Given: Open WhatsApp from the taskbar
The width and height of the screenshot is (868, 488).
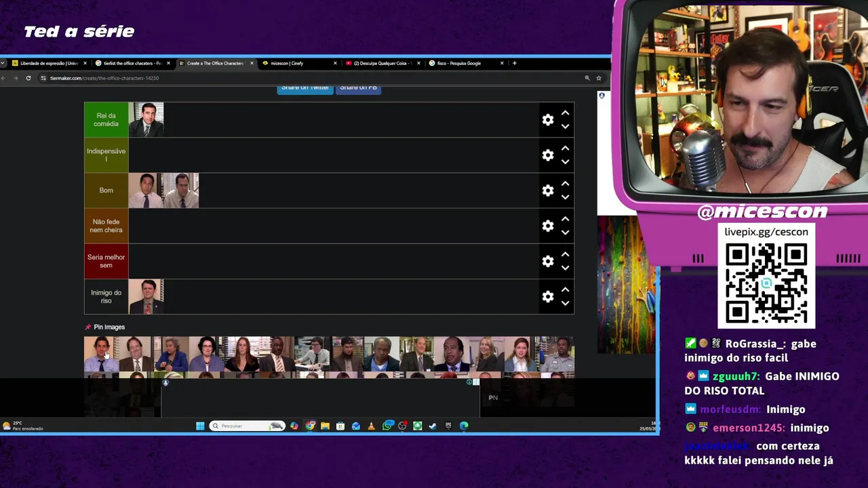Looking at the screenshot, I should (387, 426).
